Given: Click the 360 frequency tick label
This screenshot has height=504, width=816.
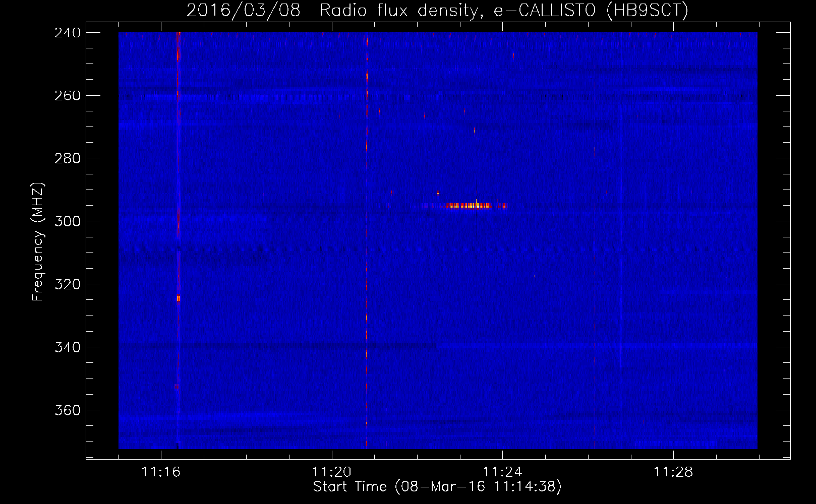Looking at the screenshot, I should point(68,411).
